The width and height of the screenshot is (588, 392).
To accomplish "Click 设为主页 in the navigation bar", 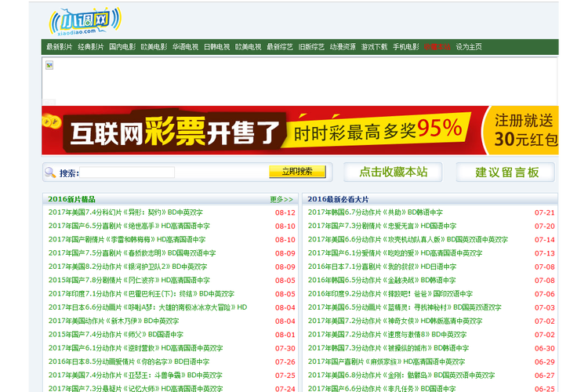I will click(469, 47).
